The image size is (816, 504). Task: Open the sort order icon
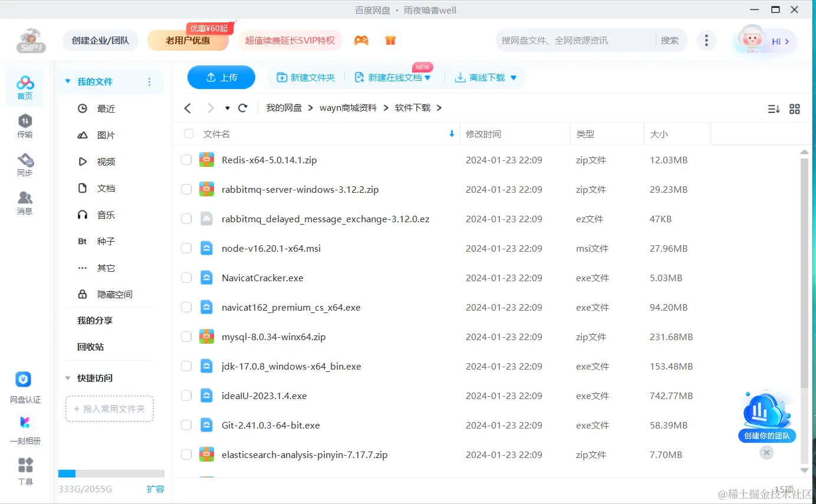[x=774, y=109]
